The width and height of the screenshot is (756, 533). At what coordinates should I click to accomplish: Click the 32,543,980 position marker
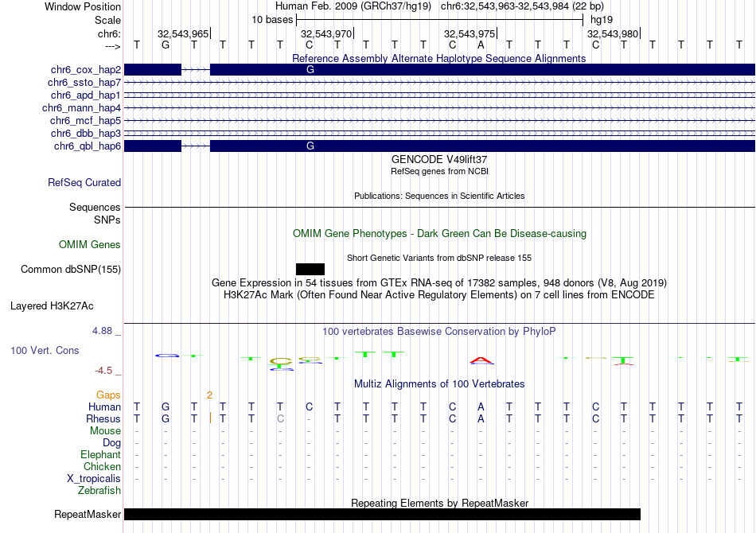613,33
